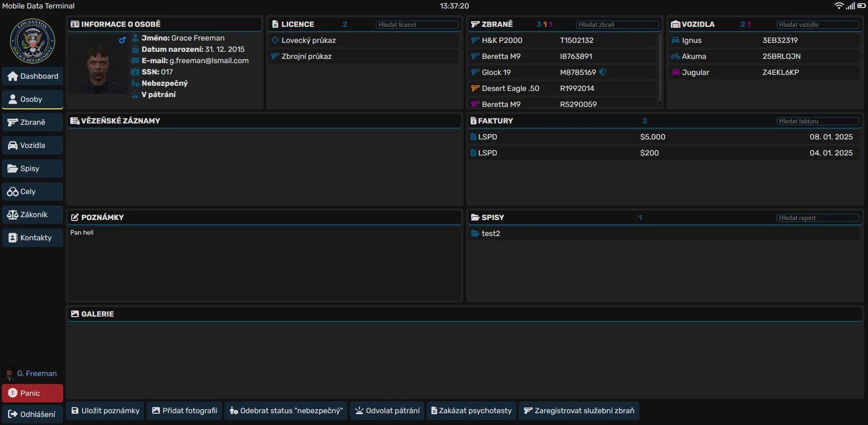
Task: Click the invoice date 08. 01. 2025
Action: 831,137
